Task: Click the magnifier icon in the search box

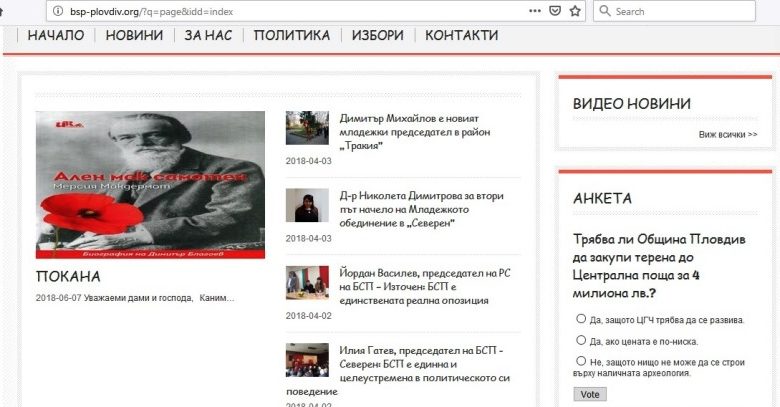Action: coord(604,11)
